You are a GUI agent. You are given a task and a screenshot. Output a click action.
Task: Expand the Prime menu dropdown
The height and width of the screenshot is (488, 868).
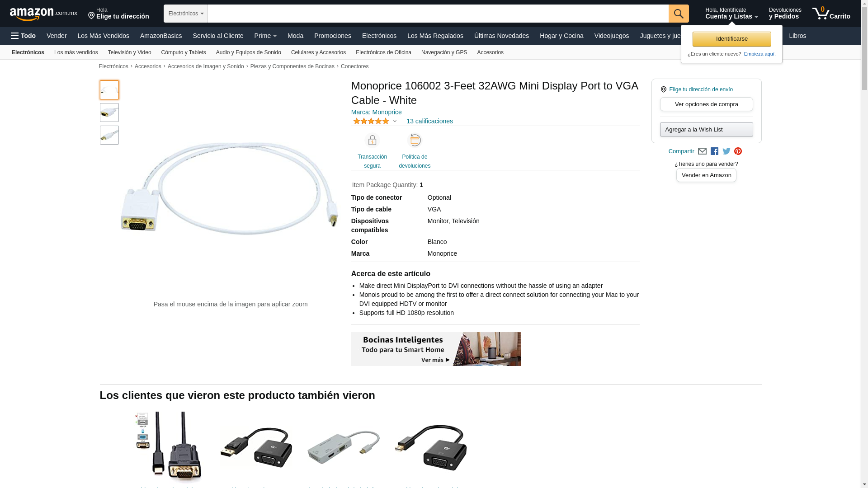pyautogui.click(x=265, y=36)
